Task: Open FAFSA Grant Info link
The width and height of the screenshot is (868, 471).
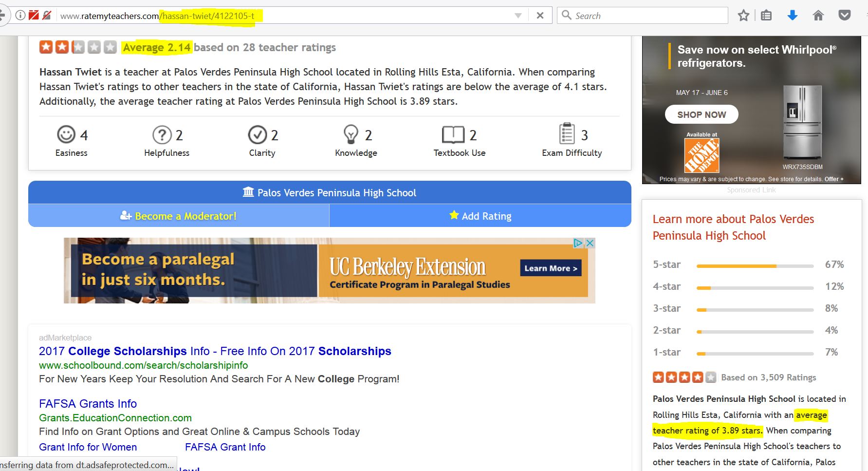Action: pyautogui.click(x=225, y=447)
